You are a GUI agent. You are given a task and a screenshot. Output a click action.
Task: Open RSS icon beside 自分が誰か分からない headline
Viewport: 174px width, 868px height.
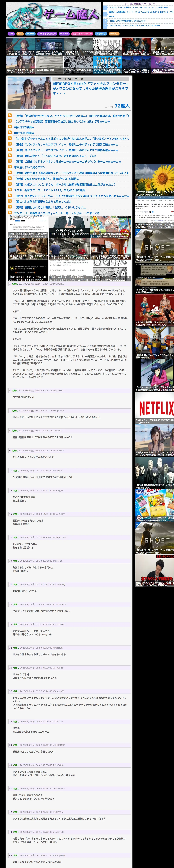(10, 115)
